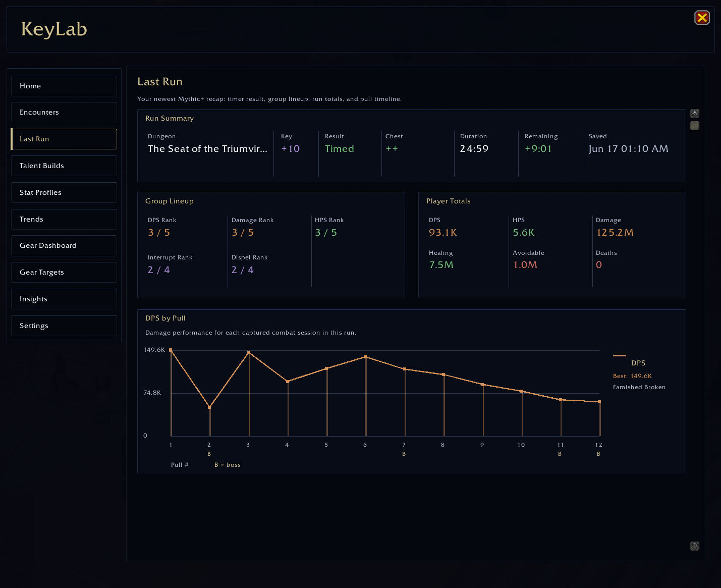This screenshot has width=721, height=588.
Task: Select the pull 1 data point on chart
Action: point(171,350)
